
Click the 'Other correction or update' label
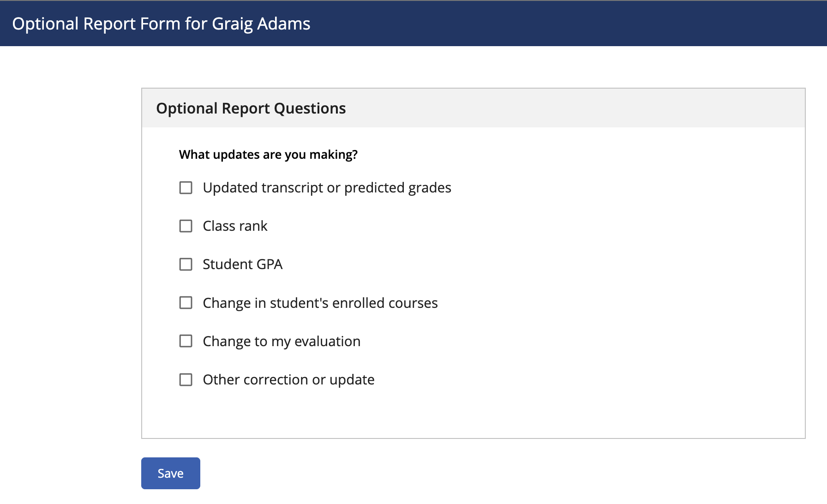pyautogui.click(x=288, y=380)
